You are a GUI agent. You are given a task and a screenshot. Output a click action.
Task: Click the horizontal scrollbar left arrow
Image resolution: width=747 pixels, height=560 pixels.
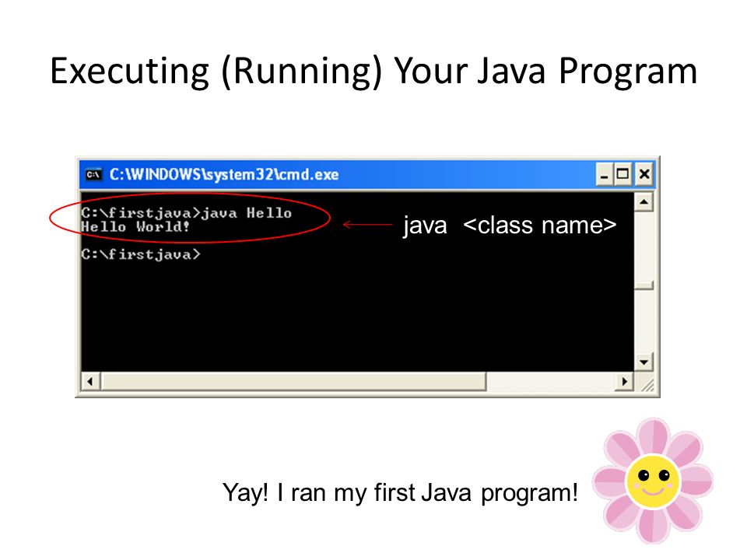coord(90,381)
